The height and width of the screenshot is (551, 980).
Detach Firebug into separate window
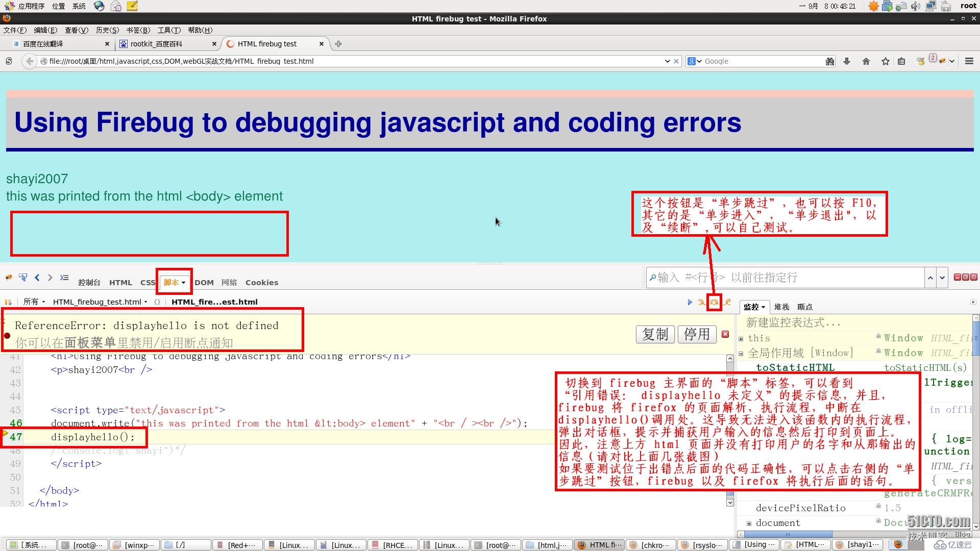[966, 277]
